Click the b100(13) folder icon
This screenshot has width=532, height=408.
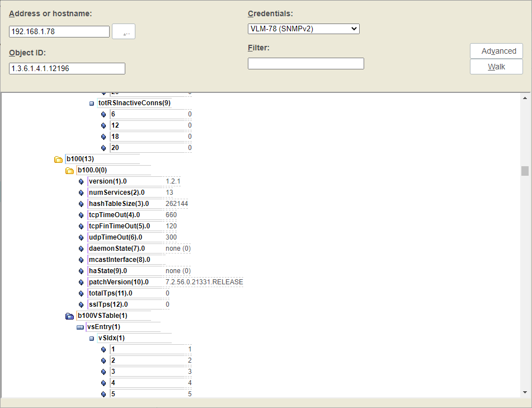[58, 160]
